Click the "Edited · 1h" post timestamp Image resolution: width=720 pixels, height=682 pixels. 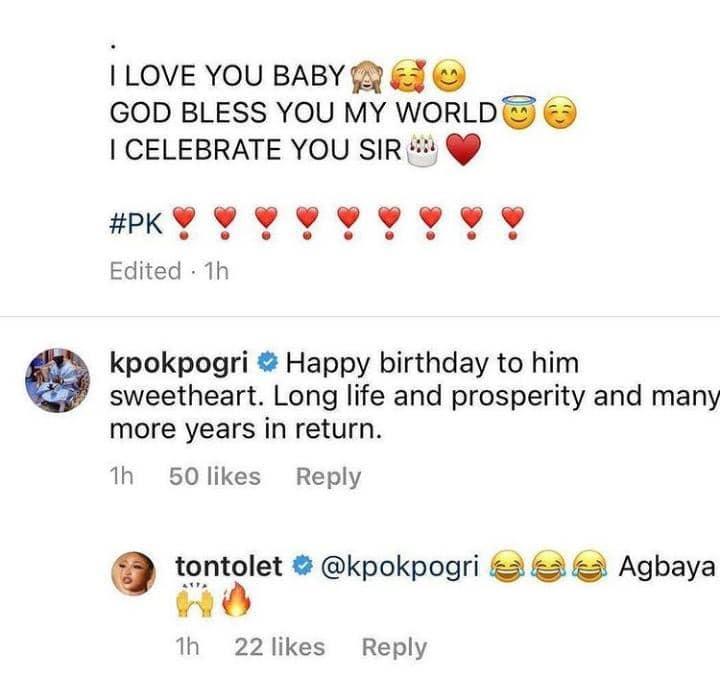[169, 271]
